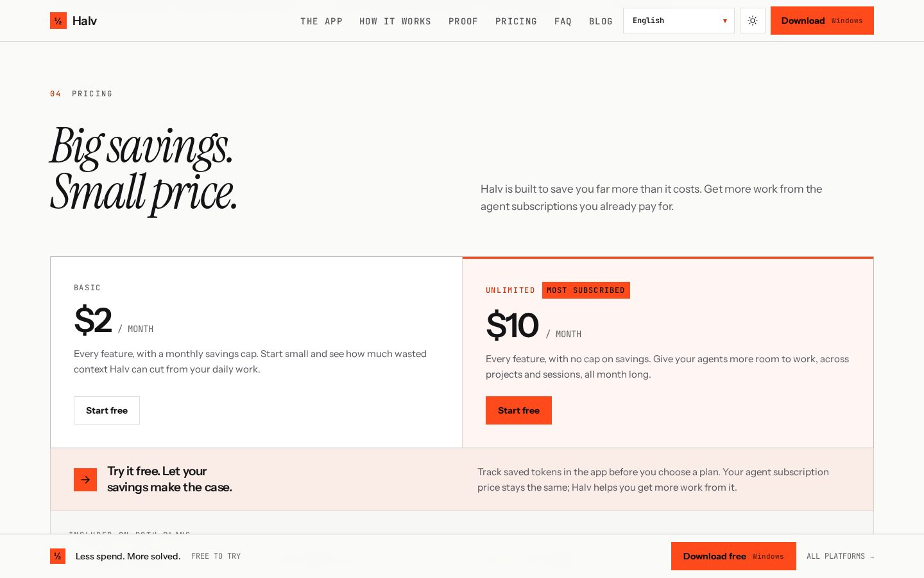This screenshot has height=578, width=924.
Task: Click Start free on the Unlimited plan
Action: [518, 410]
